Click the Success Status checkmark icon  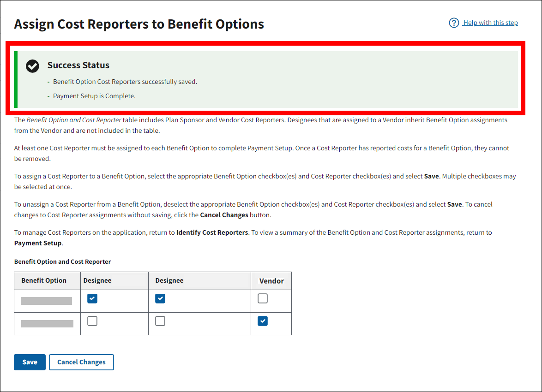click(32, 66)
